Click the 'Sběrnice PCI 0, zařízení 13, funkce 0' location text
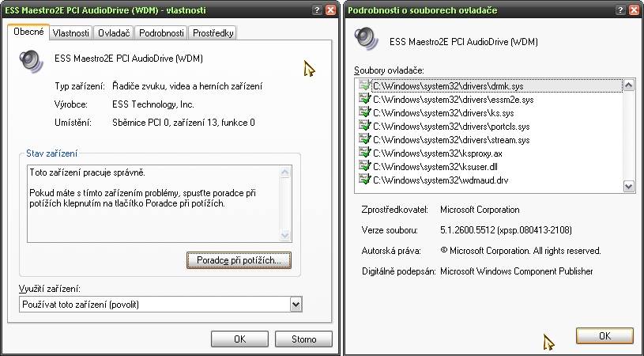644x356 pixels. tap(183, 123)
